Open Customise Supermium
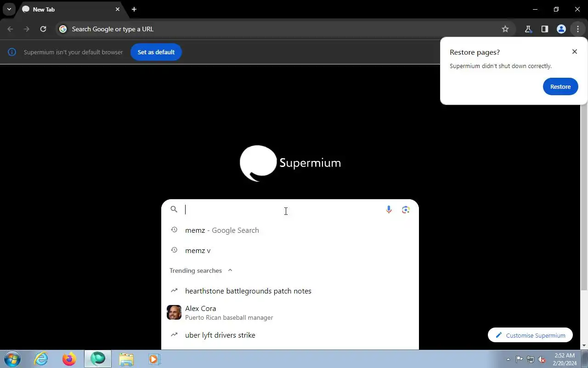The image size is (588, 368). coord(530,335)
